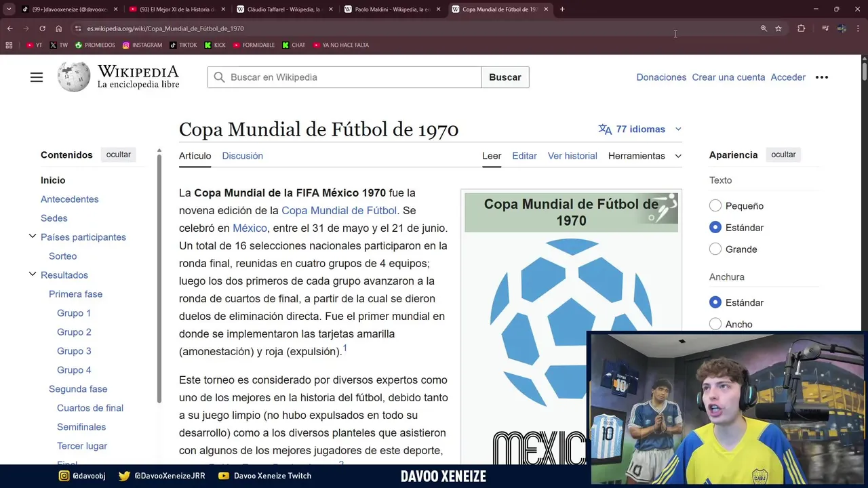The width and height of the screenshot is (868, 488).
Task: Open the TIKTOK bookmark
Action: 183,45
